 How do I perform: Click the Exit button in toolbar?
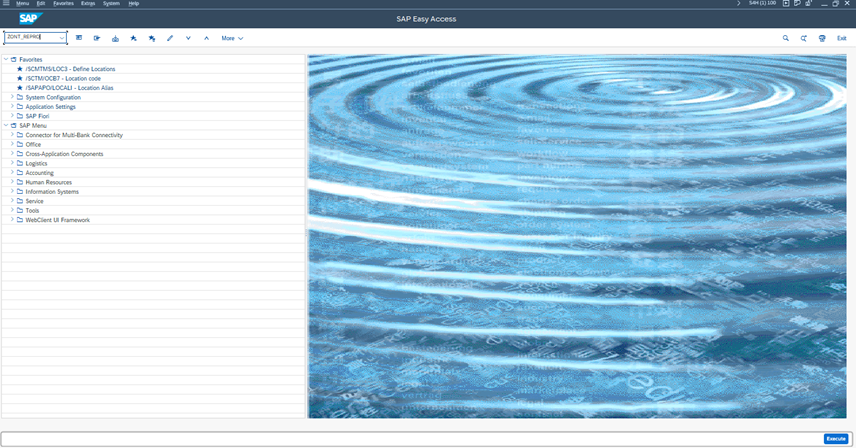[842, 38]
